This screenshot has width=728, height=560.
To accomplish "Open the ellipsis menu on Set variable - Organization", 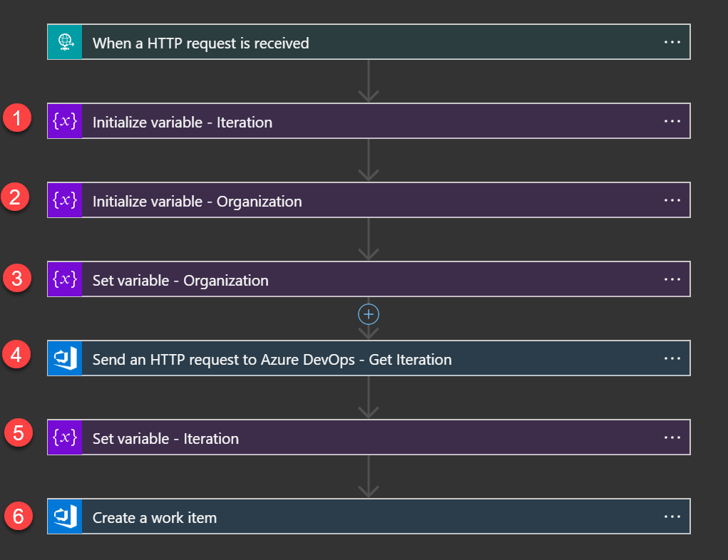I will click(x=672, y=279).
